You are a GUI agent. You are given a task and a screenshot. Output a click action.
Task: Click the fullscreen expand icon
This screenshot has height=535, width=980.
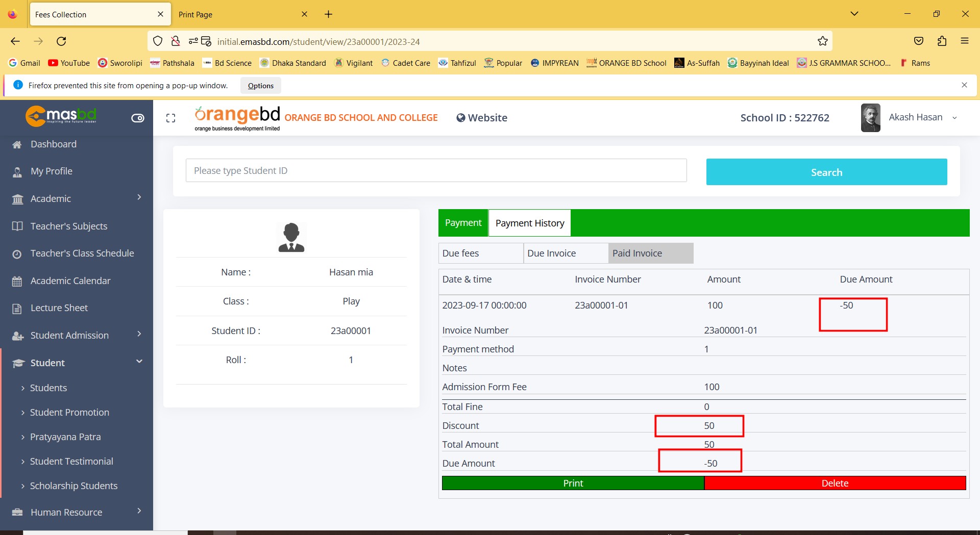click(171, 118)
